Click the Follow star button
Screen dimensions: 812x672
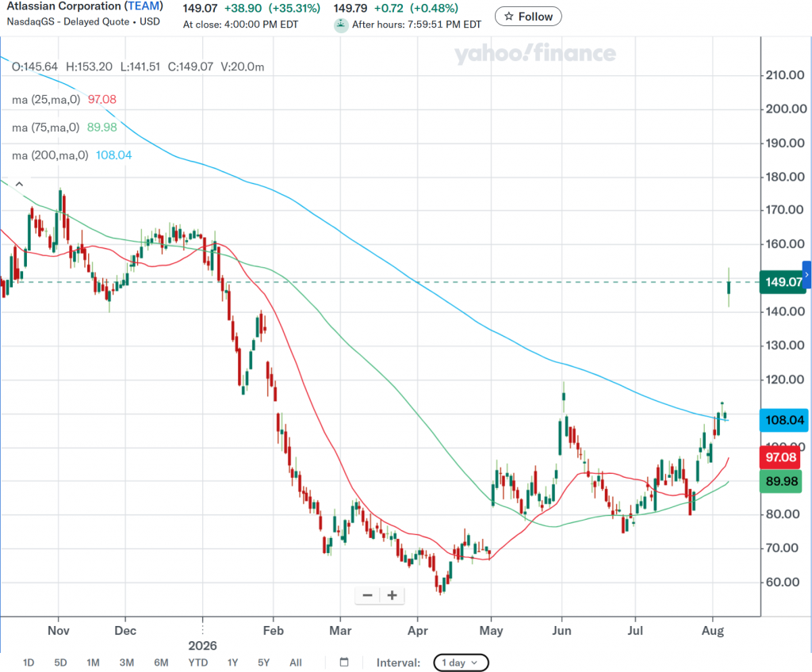(x=527, y=17)
